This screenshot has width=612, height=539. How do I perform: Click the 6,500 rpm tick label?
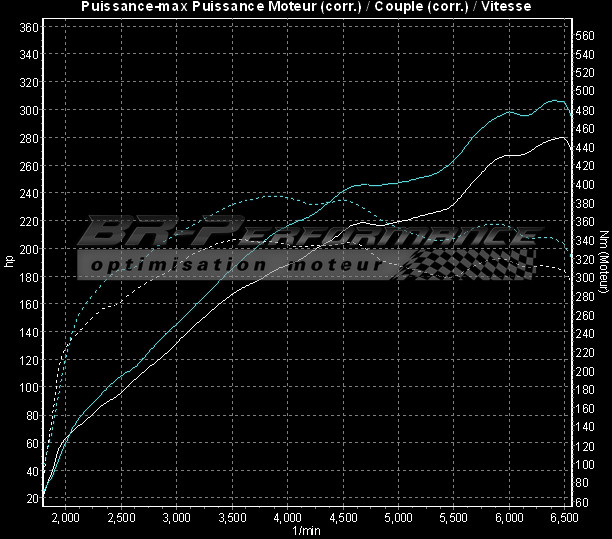tap(564, 518)
